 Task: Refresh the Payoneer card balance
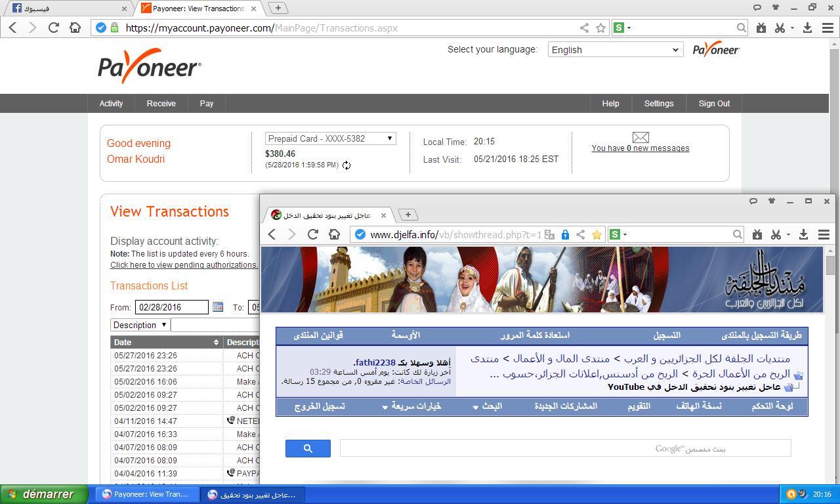pyautogui.click(x=346, y=165)
